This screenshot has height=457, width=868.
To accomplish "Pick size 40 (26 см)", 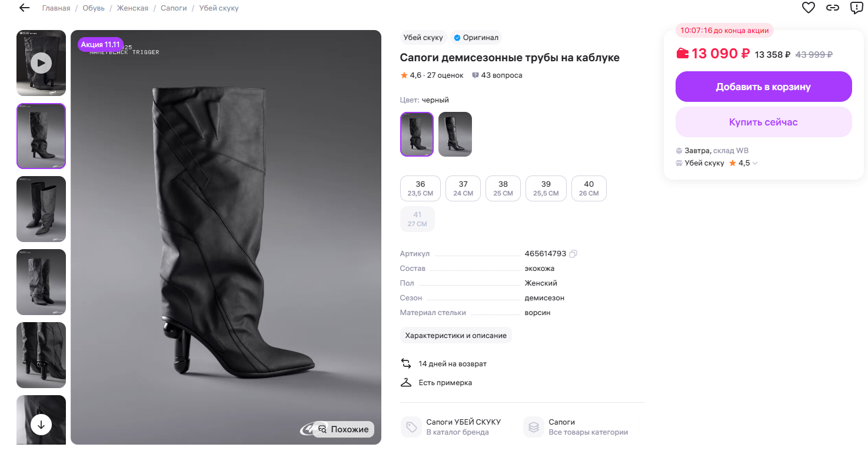I will click(x=588, y=188).
